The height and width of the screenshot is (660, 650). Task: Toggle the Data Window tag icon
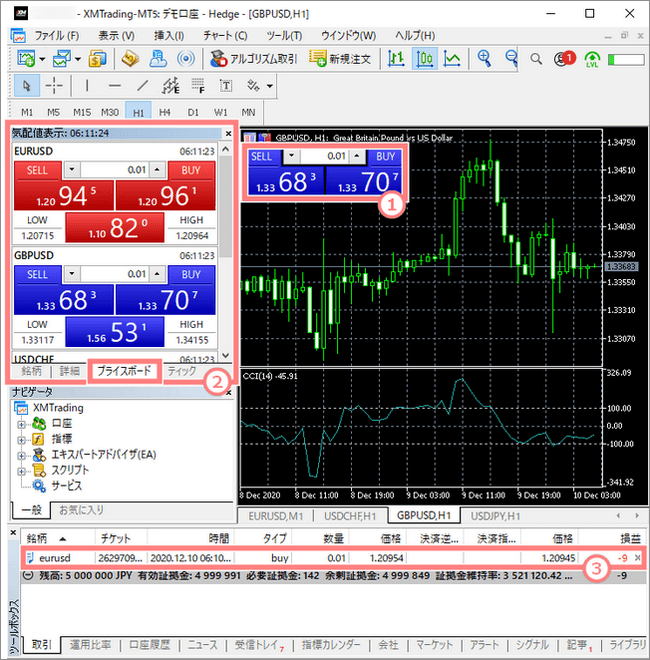(131, 59)
